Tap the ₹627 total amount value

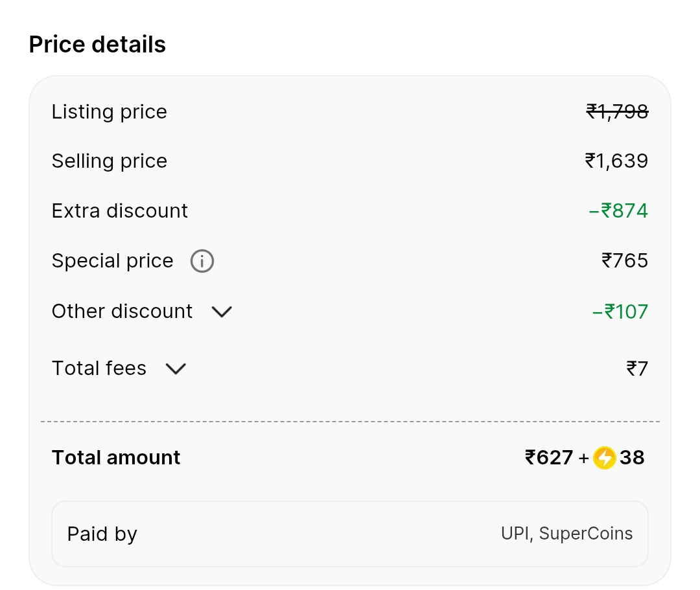click(x=546, y=457)
